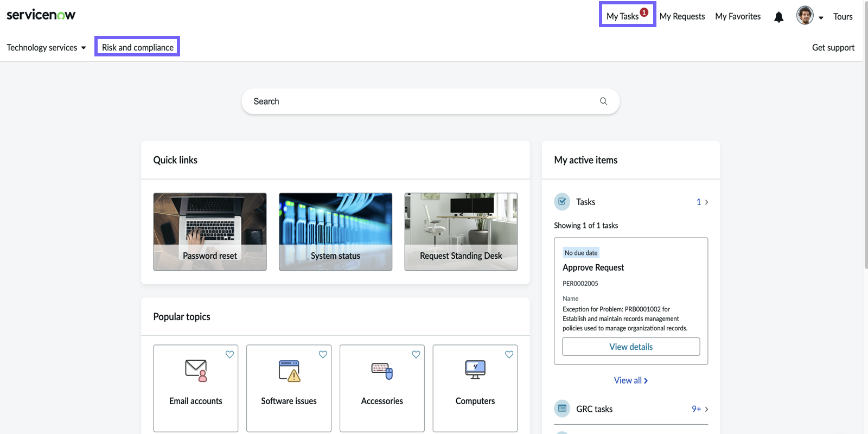Click the search magnifier icon
Viewport: 868px width, 434px height.
603,101
